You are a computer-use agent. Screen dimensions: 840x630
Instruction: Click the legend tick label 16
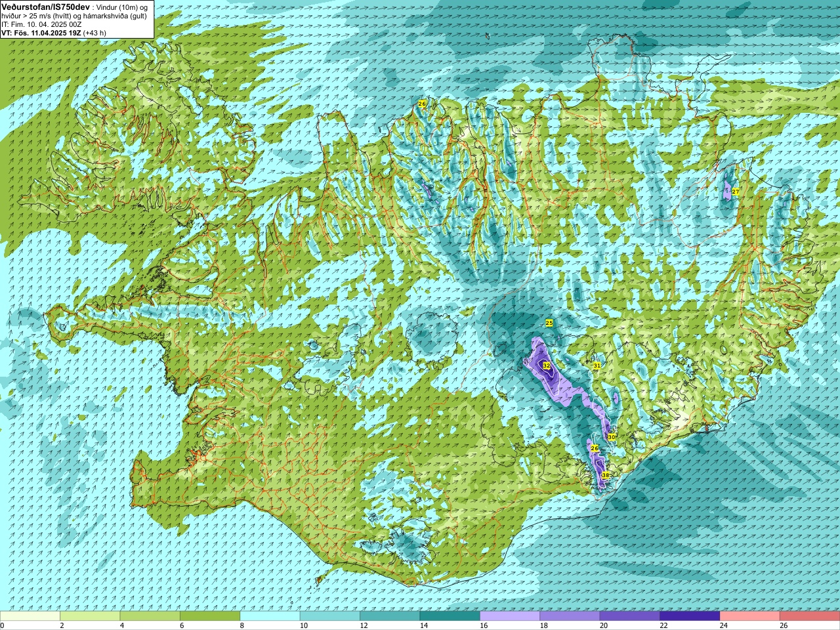pos(483,625)
